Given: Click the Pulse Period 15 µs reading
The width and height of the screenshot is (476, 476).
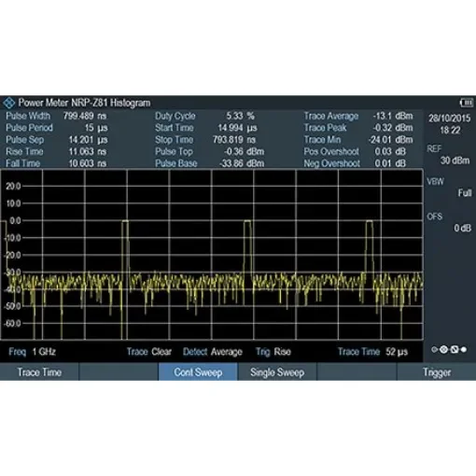Looking at the screenshot, I should pyautogui.click(x=57, y=128).
